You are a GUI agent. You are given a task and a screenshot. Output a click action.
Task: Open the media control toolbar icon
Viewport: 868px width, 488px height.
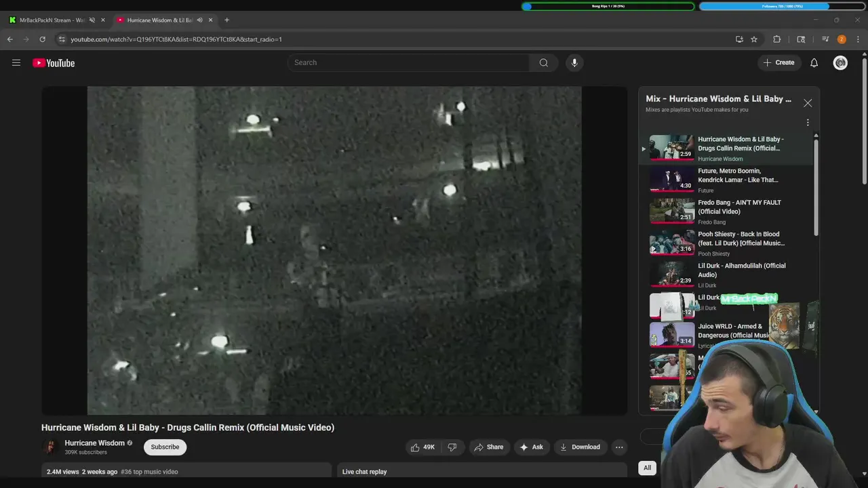click(x=825, y=39)
